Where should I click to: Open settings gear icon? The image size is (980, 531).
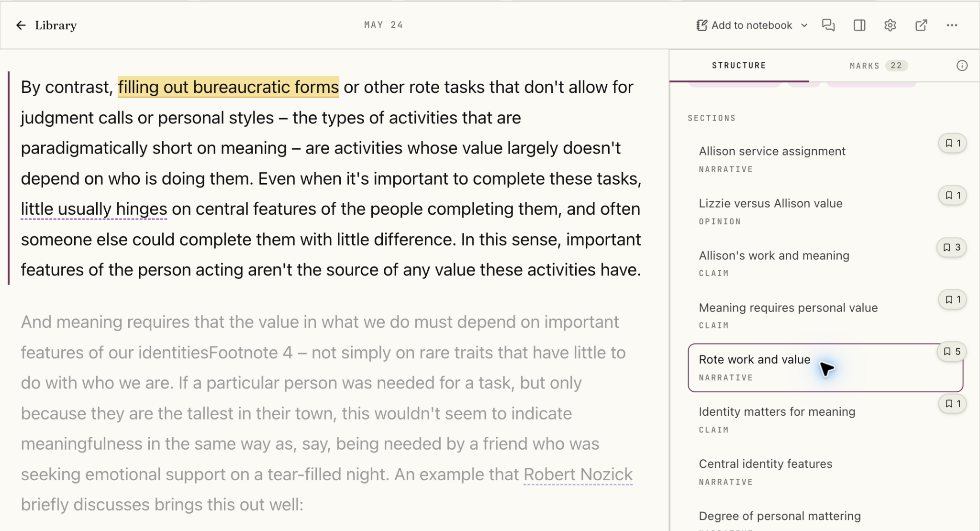pos(890,25)
